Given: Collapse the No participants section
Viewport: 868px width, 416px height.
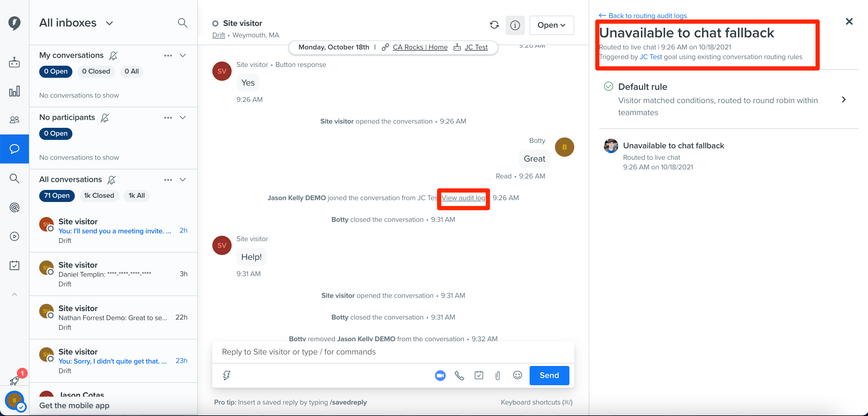Looking at the screenshot, I should click(183, 117).
